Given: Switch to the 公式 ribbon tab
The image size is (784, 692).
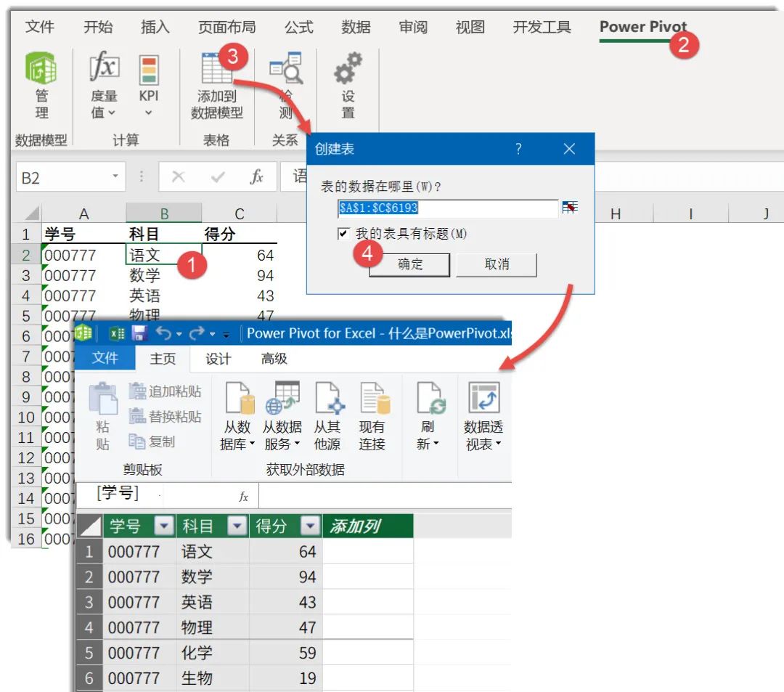Looking at the screenshot, I should (x=298, y=26).
